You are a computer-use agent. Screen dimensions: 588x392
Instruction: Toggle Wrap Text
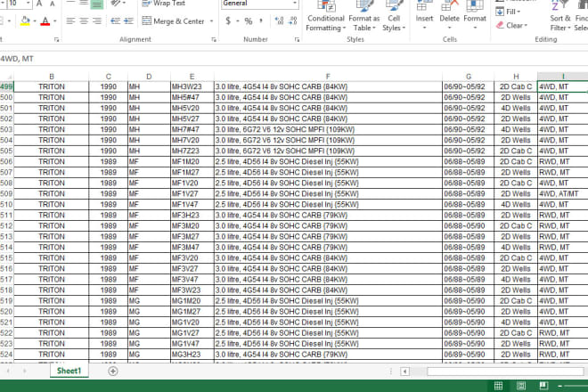164,4
